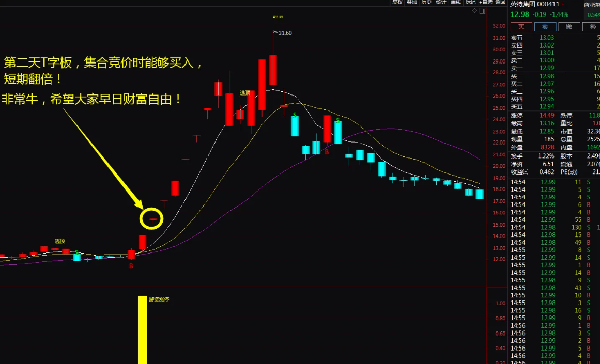This screenshot has width=600, height=364.
Task: Switch to the 卖 sell tab
Action: (x=545, y=26)
